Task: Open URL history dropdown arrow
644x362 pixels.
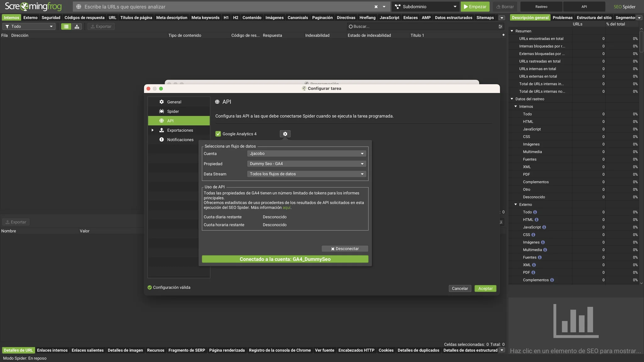Action: (384, 7)
